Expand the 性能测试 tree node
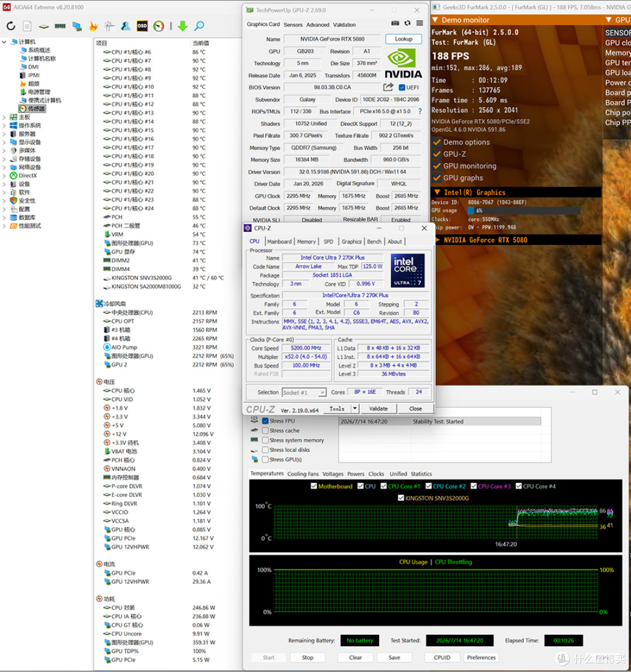Screen dimensions: 631x672 (x=4, y=226)
